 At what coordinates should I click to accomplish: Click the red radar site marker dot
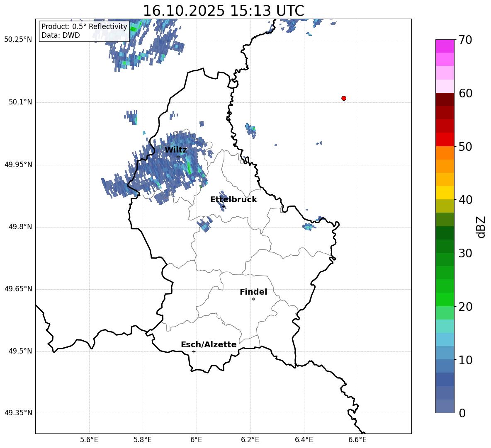pyautogui.click(x=344, y=98)
